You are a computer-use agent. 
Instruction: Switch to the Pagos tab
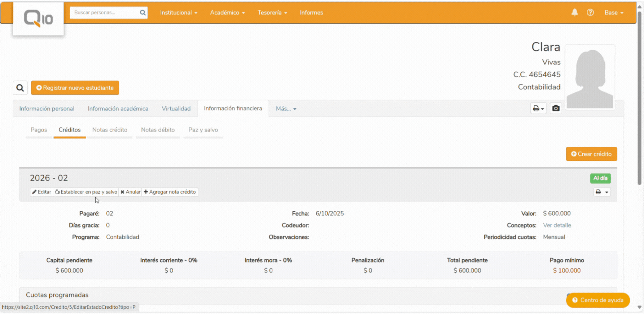[39, 130]
